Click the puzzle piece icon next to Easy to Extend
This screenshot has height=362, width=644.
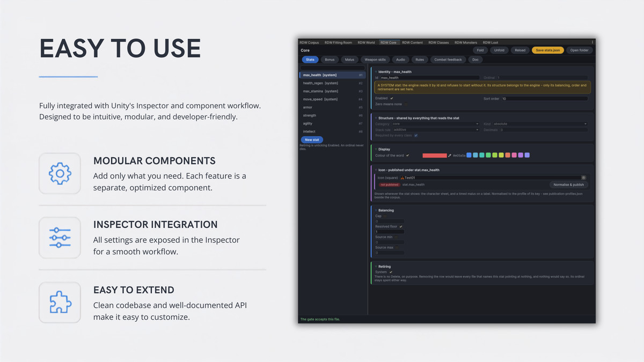tap(60, 302)
